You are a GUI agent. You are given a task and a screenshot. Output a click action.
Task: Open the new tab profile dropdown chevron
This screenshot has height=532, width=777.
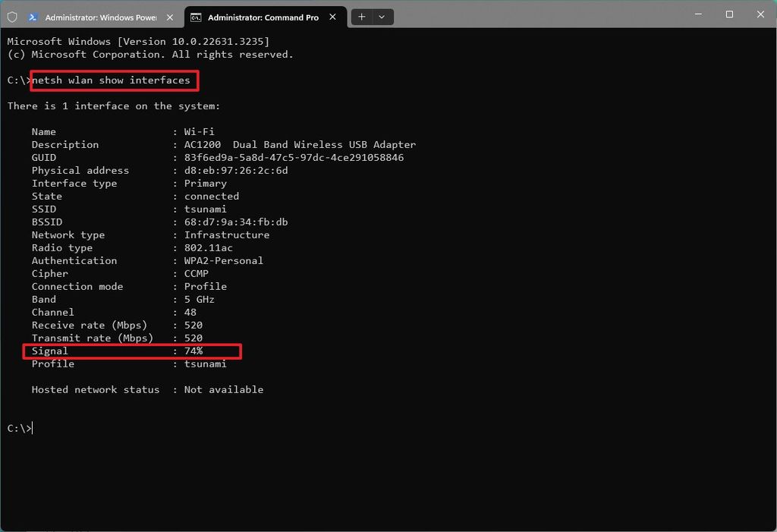(382, 16)
